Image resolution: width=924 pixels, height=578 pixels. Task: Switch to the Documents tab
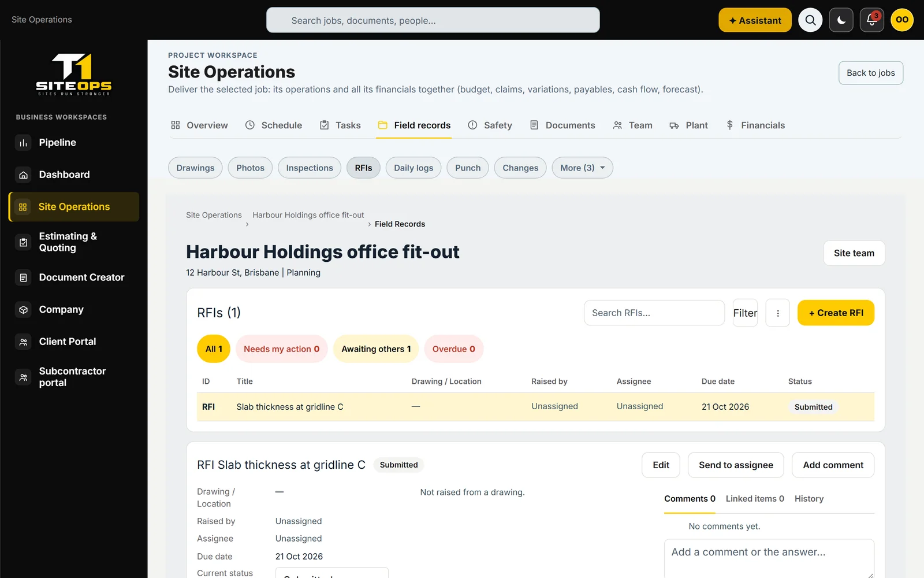(562, 125)
